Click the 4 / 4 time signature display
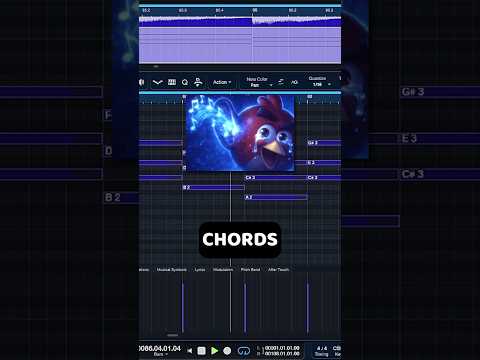 coord(322,348)
